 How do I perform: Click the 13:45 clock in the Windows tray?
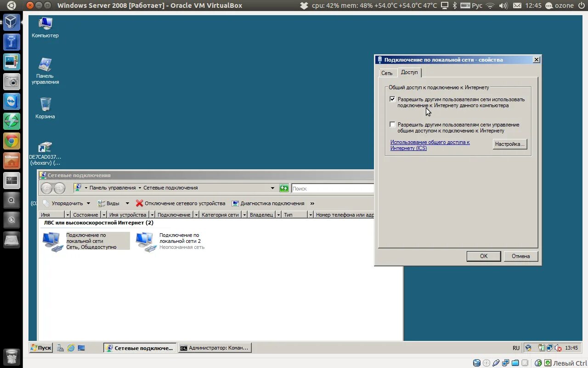(x=571, y=348)
